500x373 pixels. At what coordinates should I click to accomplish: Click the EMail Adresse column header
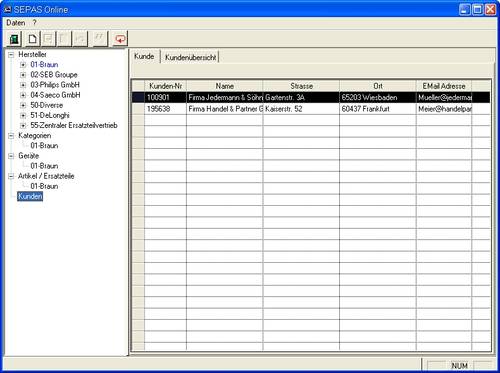click(x=444, y=86)
